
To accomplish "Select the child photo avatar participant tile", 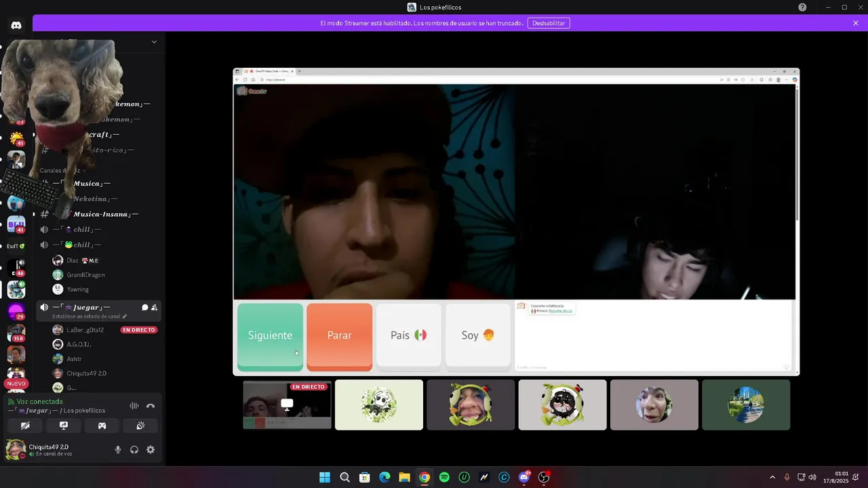I will (654, 405).
